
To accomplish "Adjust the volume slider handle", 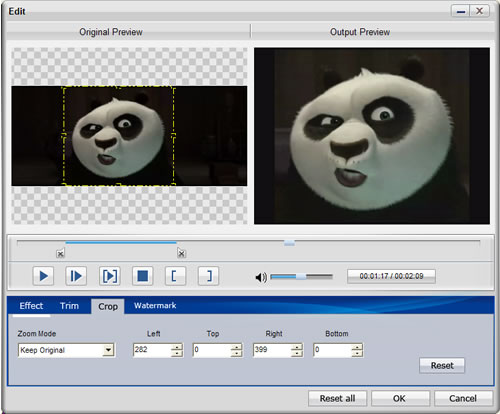I will tap(301, 276).
